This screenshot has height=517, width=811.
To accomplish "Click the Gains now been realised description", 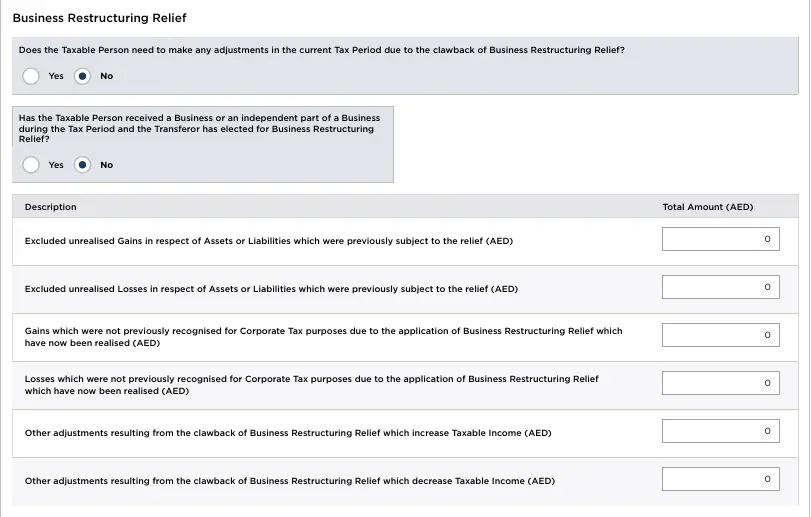I will (x=323, y=337).
